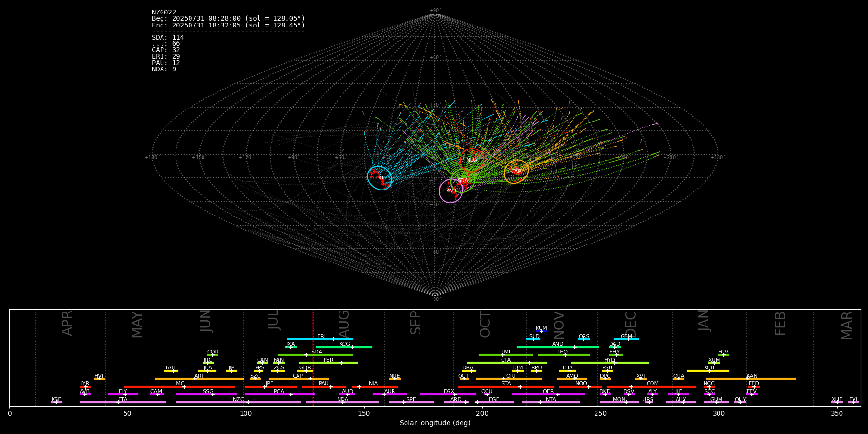Click the NOO shower bar in timeline
Viewport: 868px width, 434px height.
[x=581, y=387]
